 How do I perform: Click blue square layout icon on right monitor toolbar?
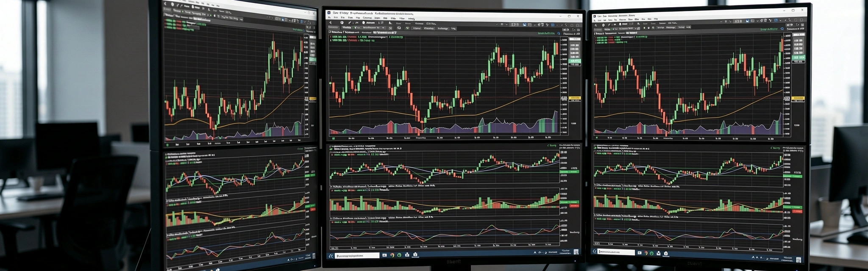click(x=776, y=20)
